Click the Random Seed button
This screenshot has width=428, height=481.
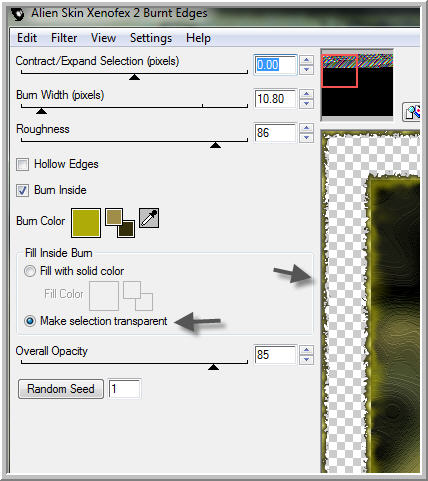click(61, 389)
